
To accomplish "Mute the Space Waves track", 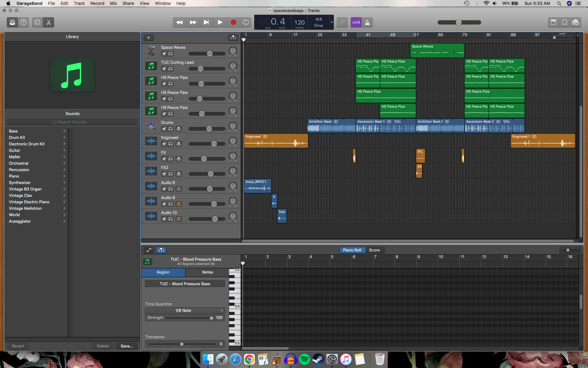I will pos(164,54).
